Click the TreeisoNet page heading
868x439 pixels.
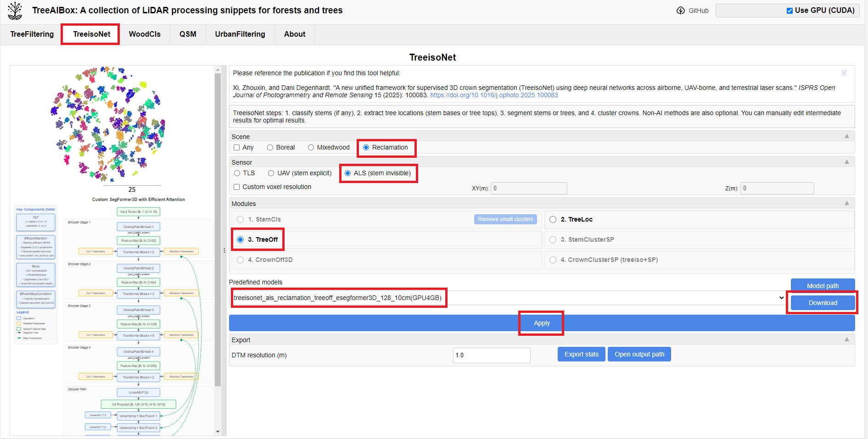tap(432, 57)
